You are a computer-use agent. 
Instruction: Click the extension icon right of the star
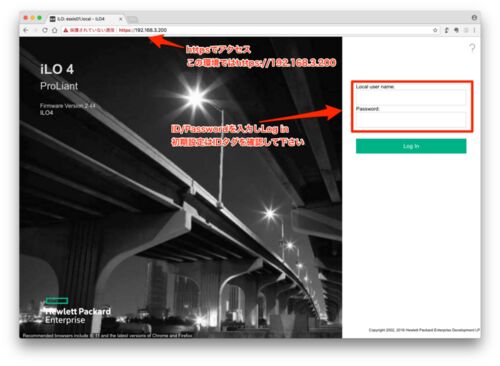point(446,30)
